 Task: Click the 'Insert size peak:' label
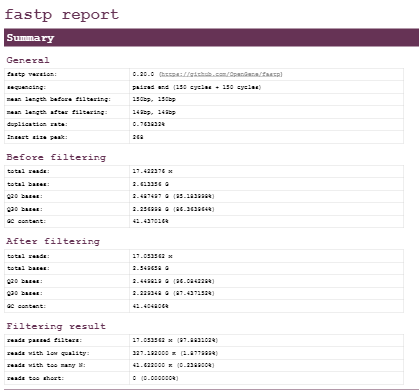[37, 137]
